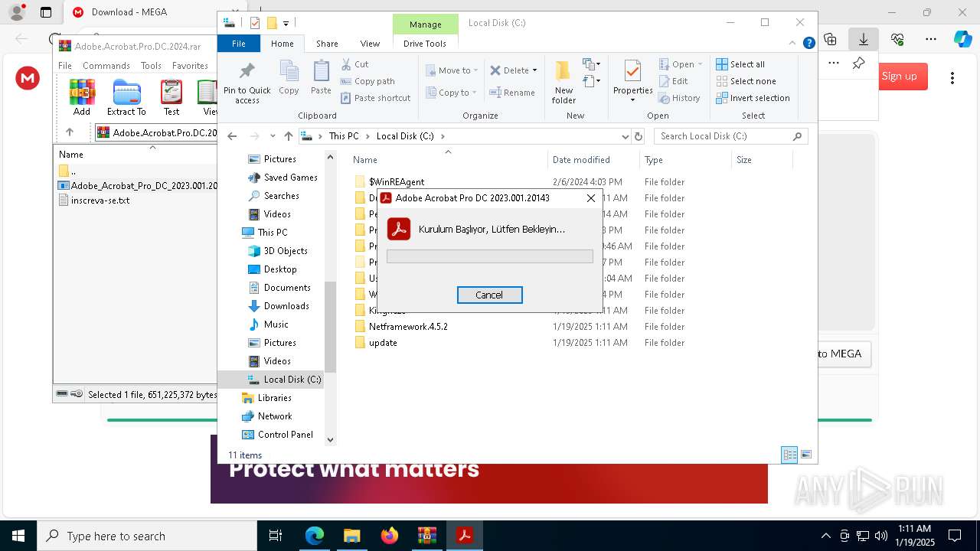Open WinRAR Favorites menu
Image resolution: width=980 pixels, height=551 pixels.
pos(190,66)
